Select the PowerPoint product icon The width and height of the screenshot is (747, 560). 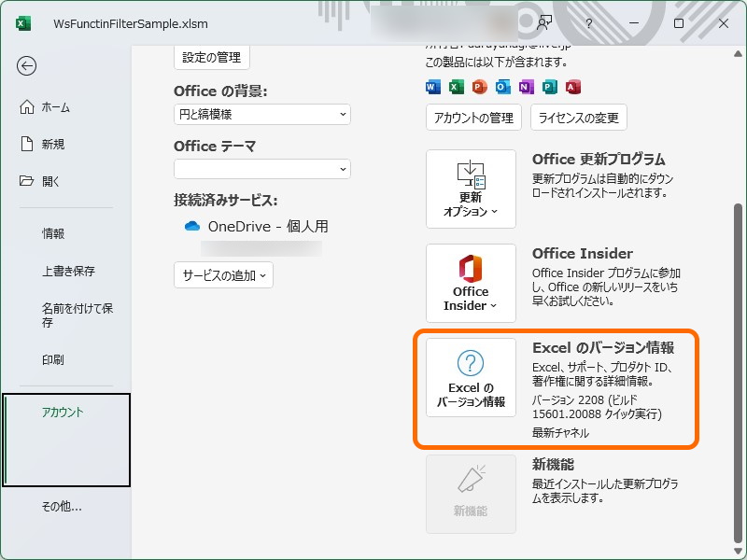pos(481,87)
